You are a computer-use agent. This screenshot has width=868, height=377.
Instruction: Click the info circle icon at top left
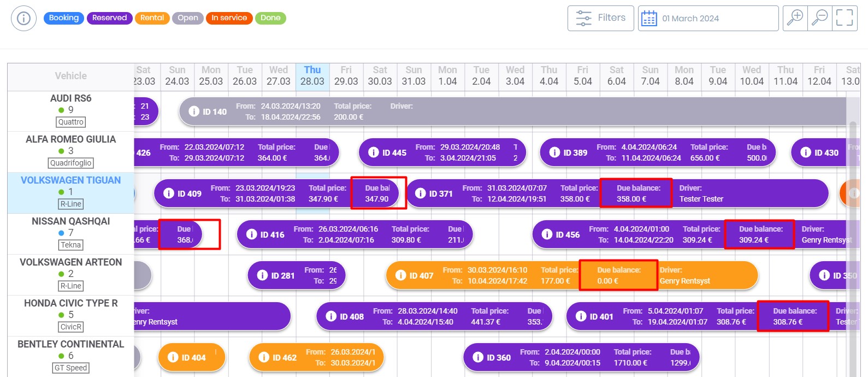point(23,19)
